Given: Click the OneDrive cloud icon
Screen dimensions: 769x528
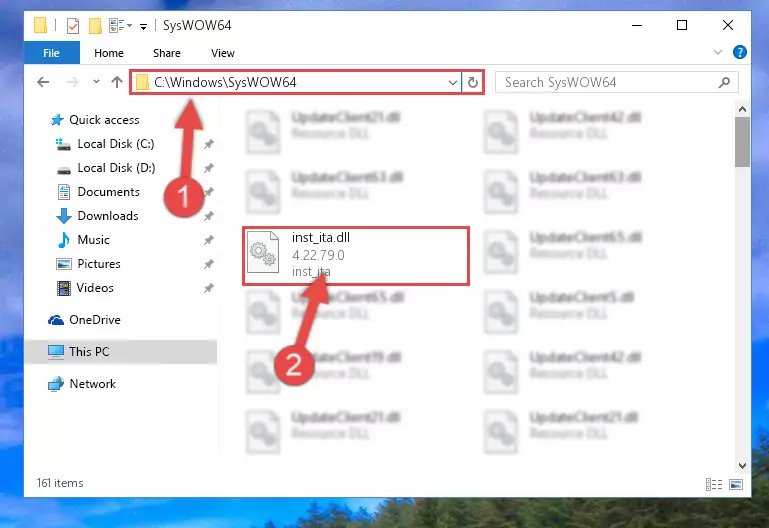Looking at the screenshot, I should (x=56, y=320).
